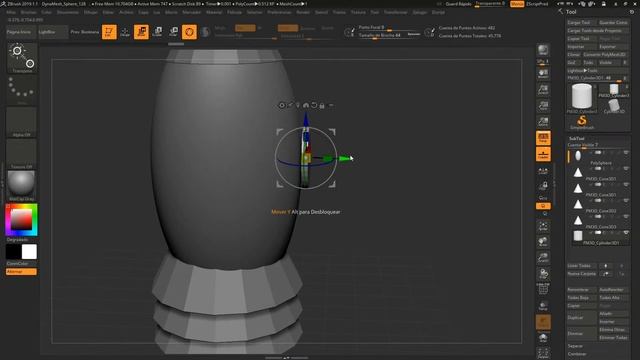Click the gizmo reset orientation icon
This screenshot has width=640, height=360.
coord(314,105)
